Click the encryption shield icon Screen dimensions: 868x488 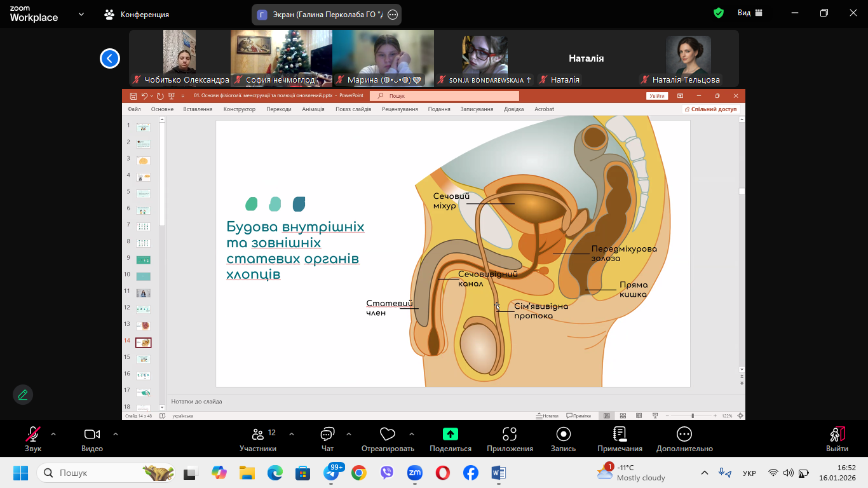pyautogui.click(x=719, y=13)
